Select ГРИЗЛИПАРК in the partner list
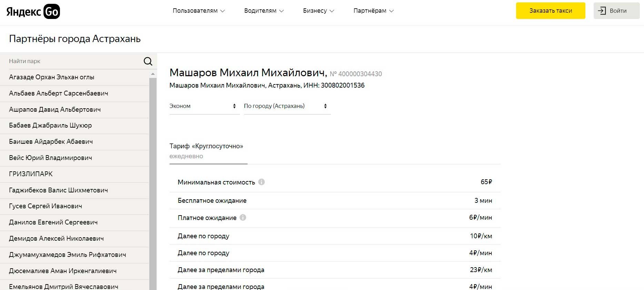The height and width of the screenshot is (290, 644). coord(31,174)
